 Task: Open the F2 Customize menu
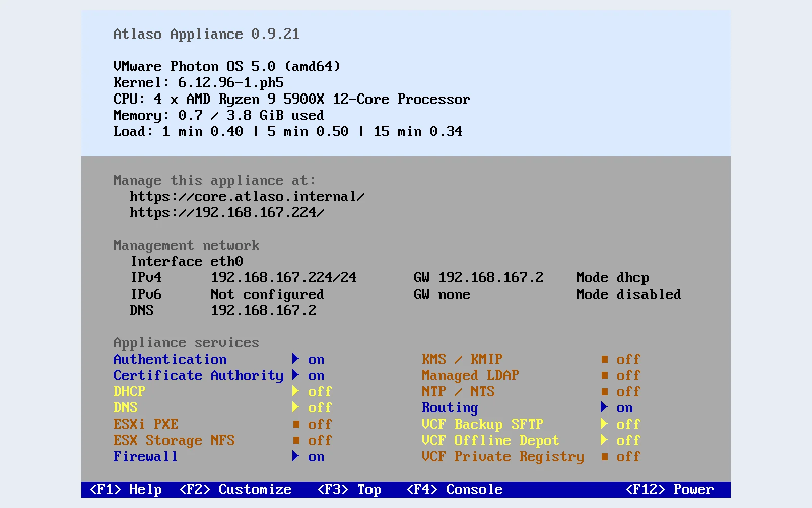[x=235, y=489]
